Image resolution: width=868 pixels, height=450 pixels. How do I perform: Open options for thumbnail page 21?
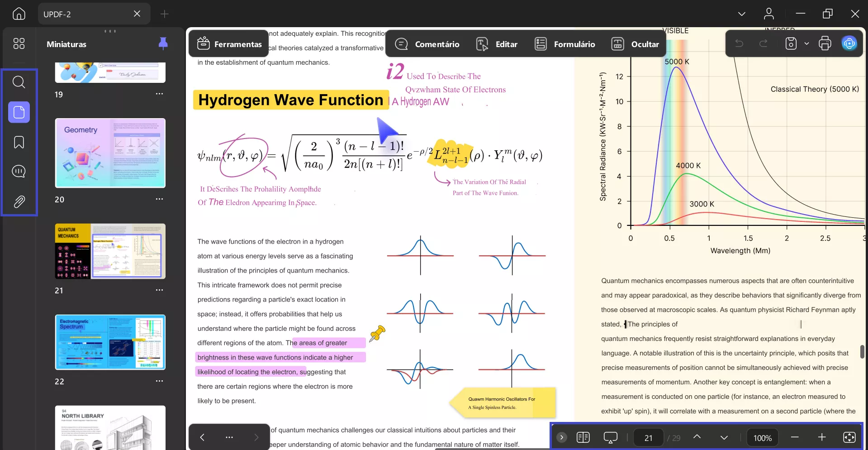point(159,290)
